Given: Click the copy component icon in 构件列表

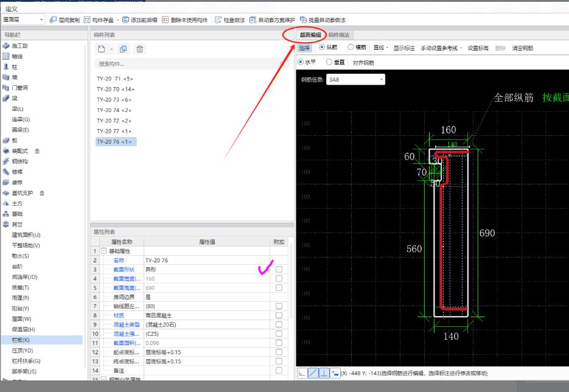Looking at the screenshot, I should coord(124,49).
